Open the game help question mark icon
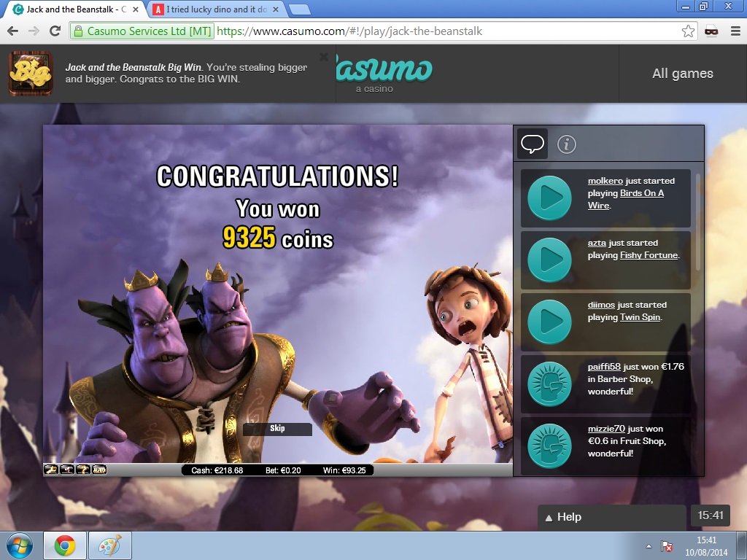This screenshot has width=747, height=560. click(x=83, y=470)
